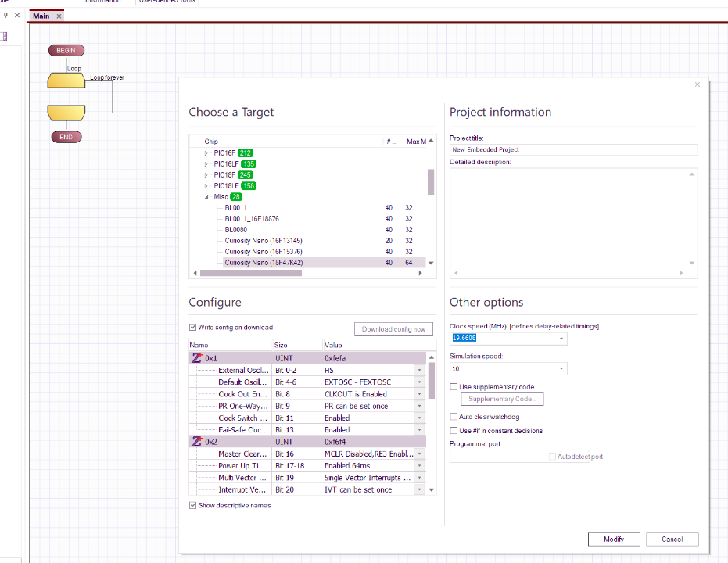The width and height of the screenshot is (728, 563).
Task: Expand the PIC18F chip family
Action: (x=206, y=175)
